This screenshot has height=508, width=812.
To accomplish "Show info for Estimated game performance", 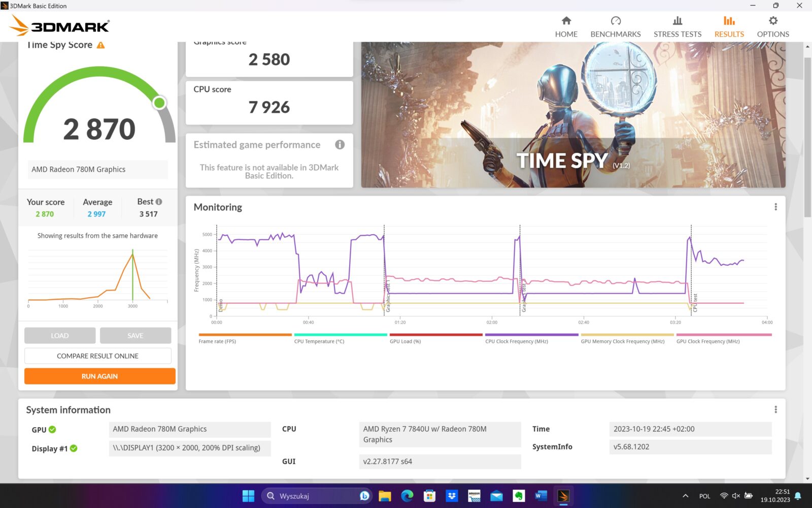I will (340, 145).
